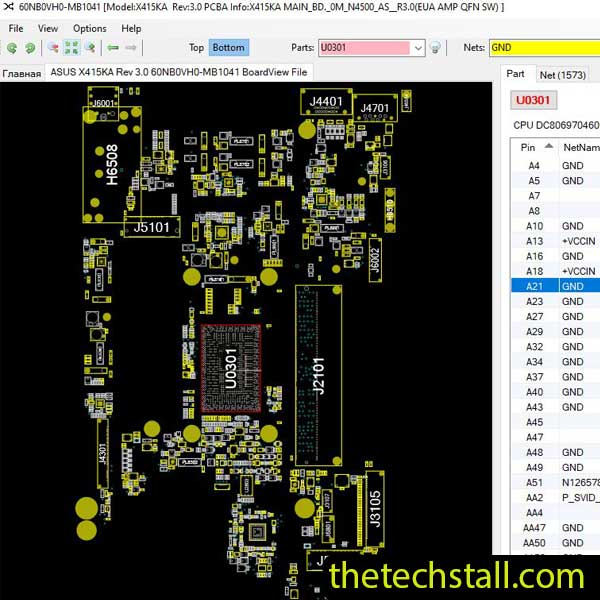Select pin A18 in the pin list
Image resolution: width=600 pixels, height=600 pixels.
534,271
